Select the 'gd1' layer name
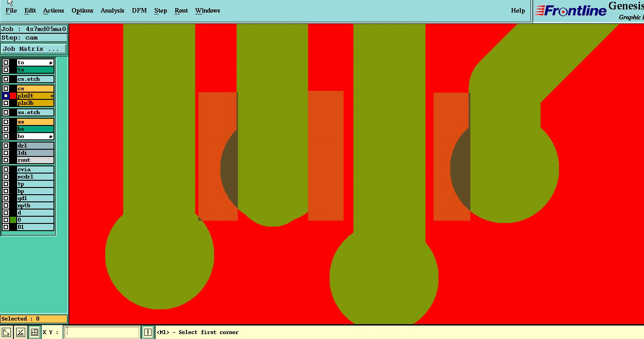The image size is (644, 339). (35, 198)
